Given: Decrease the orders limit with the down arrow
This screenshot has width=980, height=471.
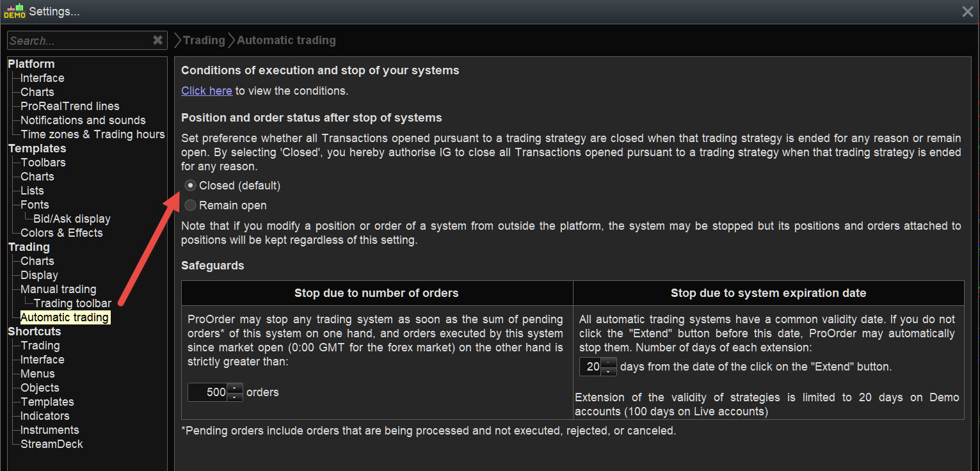Looking at the screenshot, I should coord(235,397).
